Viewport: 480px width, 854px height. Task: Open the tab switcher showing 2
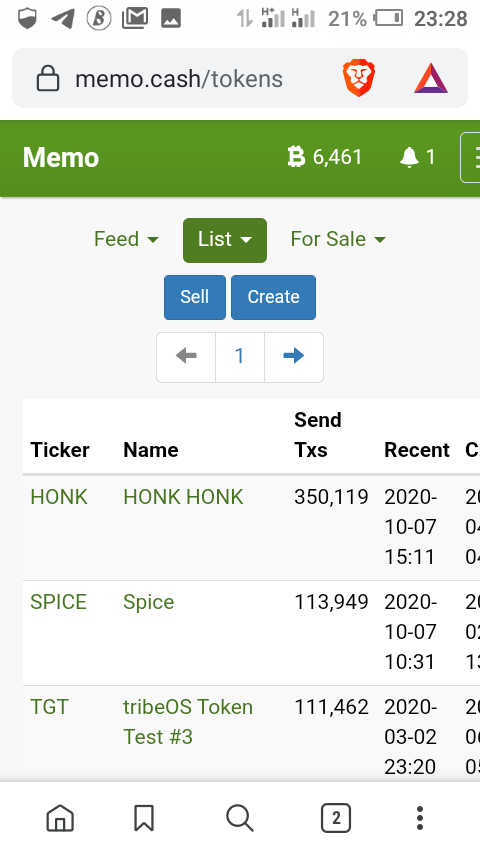click(x=336, y=818)
